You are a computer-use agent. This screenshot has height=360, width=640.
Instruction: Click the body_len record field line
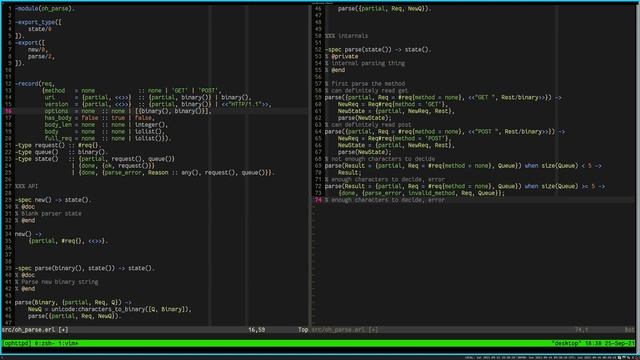[x=106, y=124]
